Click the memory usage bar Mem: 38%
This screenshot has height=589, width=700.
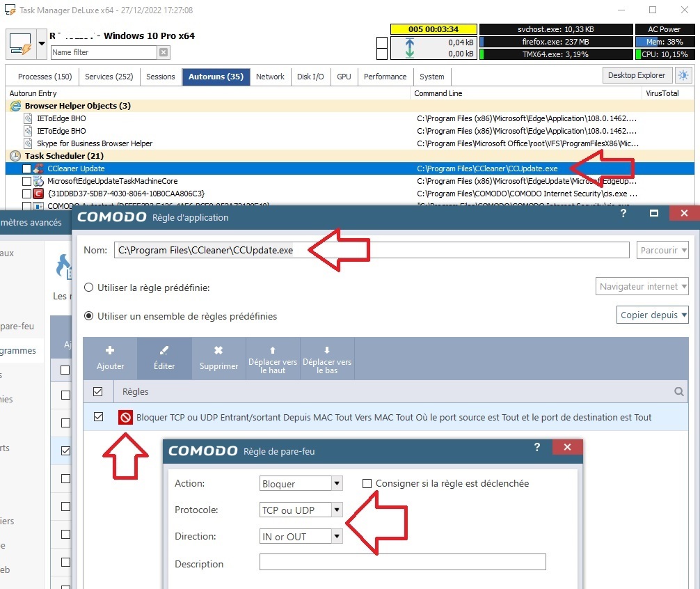665,42
